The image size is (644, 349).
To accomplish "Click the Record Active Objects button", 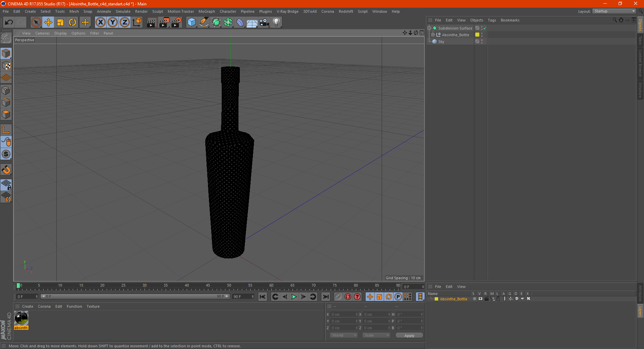I will (338, 297).
